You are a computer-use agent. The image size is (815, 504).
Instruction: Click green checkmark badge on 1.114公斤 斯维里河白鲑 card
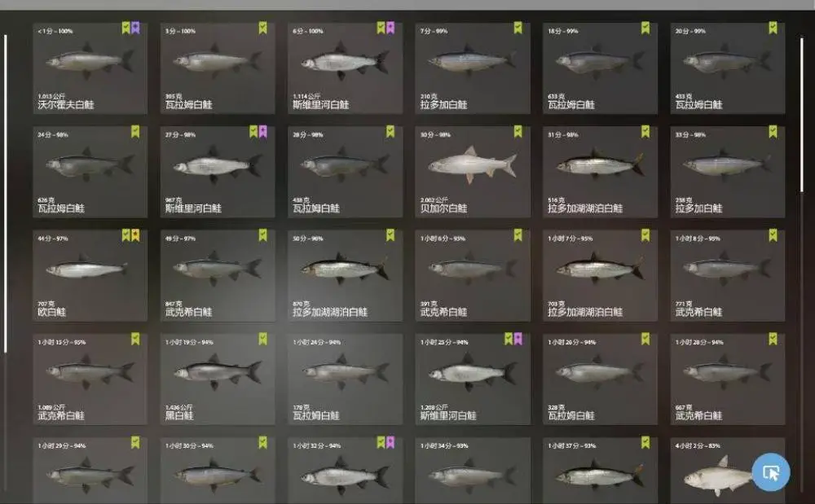(381, 28)
